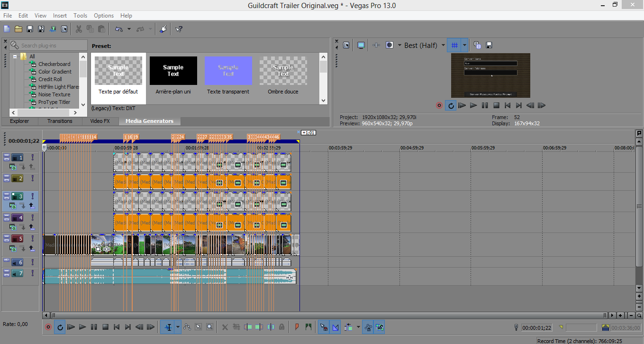Click Preview on External Monitor icon
The image size is (644, 344).
(361, 45)
